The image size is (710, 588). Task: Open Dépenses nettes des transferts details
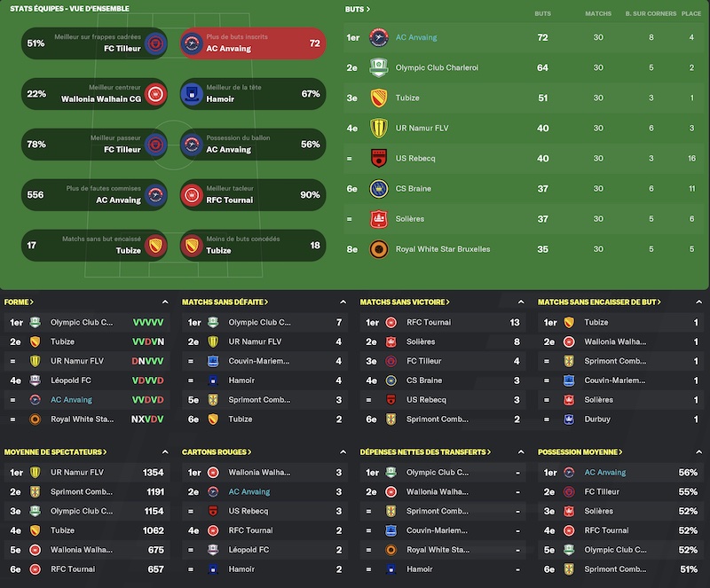tap(425, 451)
